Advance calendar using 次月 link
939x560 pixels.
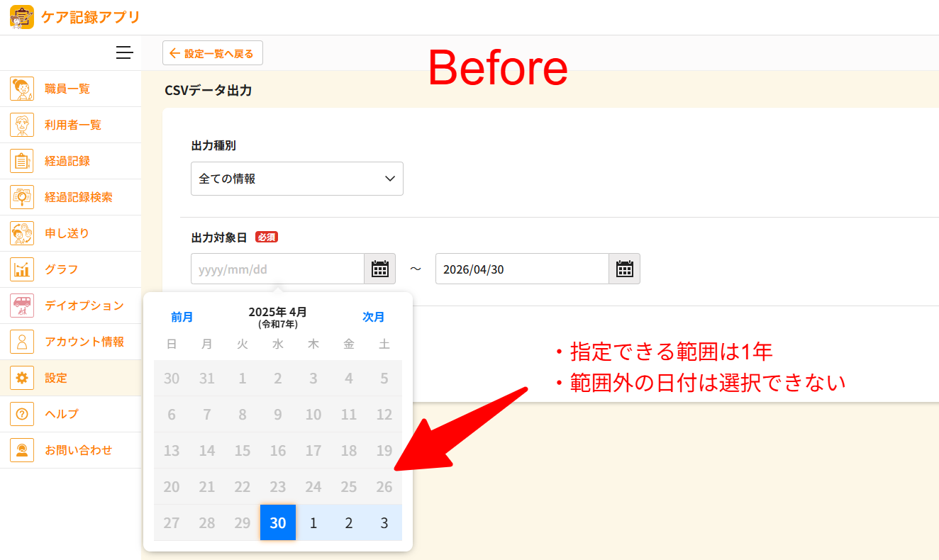[374, 317]
